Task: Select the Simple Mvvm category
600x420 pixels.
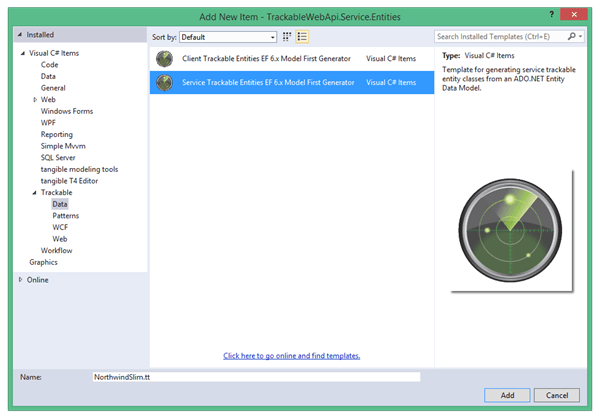Action: coord(63,146)
